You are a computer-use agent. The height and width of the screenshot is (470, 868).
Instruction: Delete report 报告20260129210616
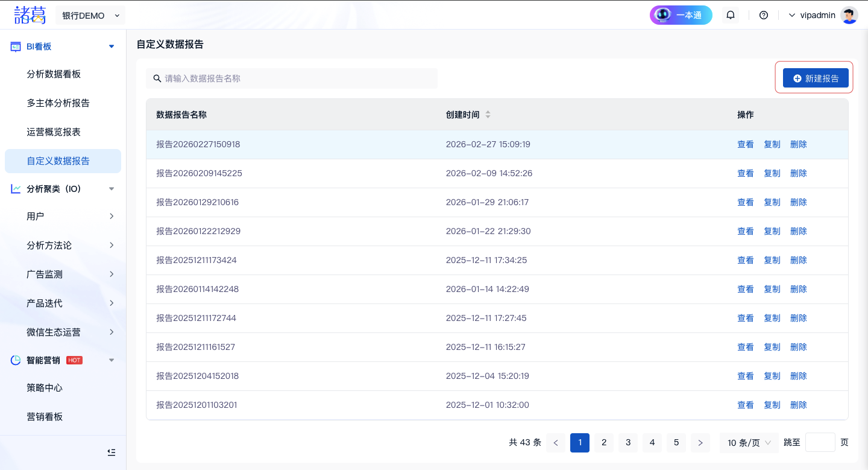pyautogui.click(x=798, y=202)
